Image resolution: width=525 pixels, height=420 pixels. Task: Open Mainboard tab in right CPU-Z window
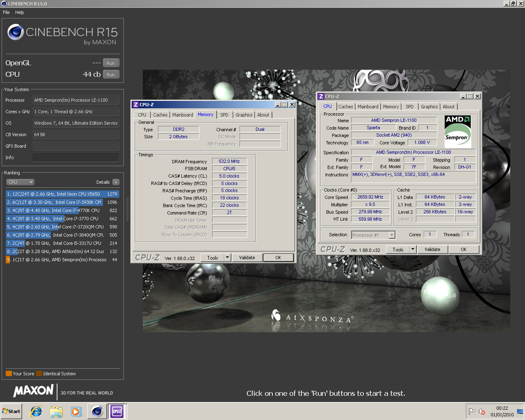pos(368,107)
